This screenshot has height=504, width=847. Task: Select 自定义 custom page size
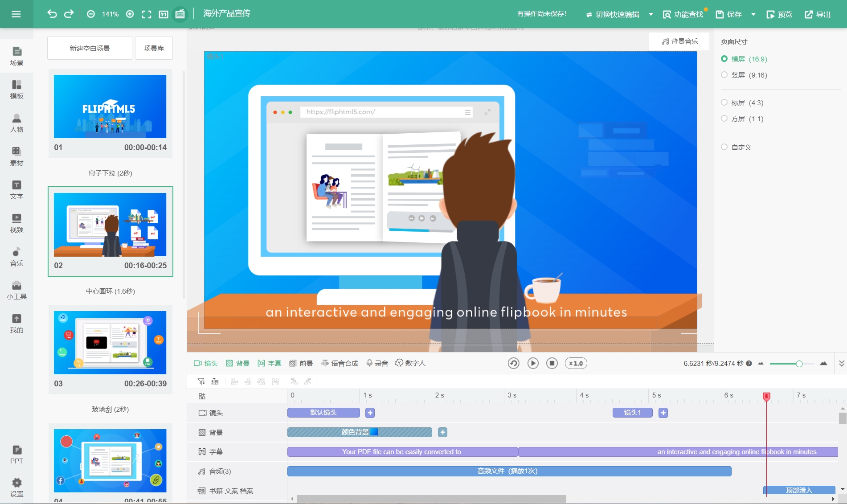[736, 147]
